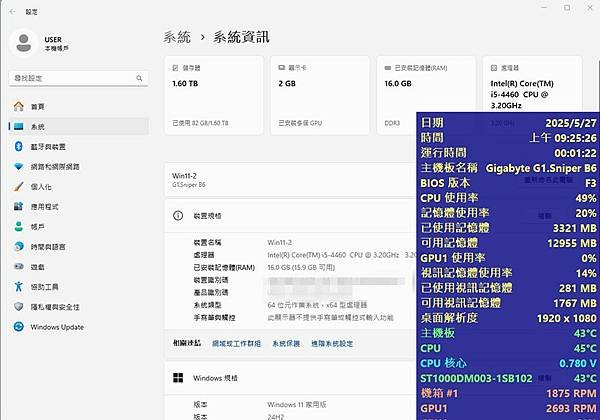Open the 進階系統設定 link

332,343
